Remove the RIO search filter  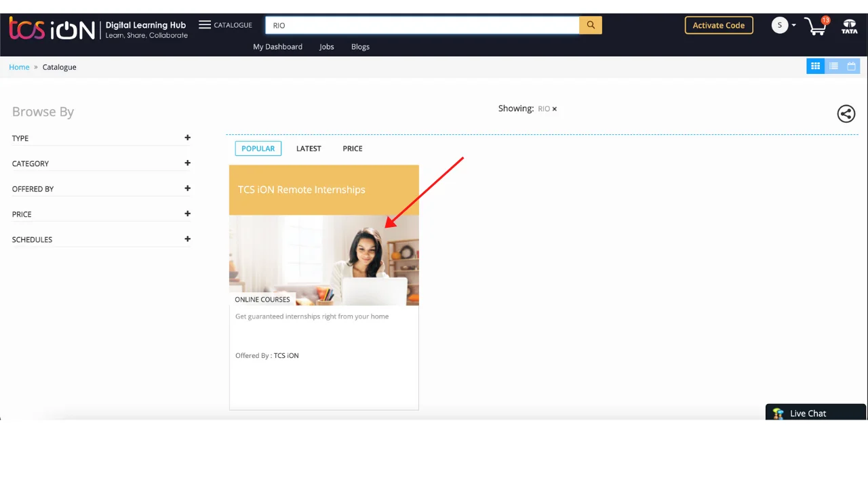[554, 109]
